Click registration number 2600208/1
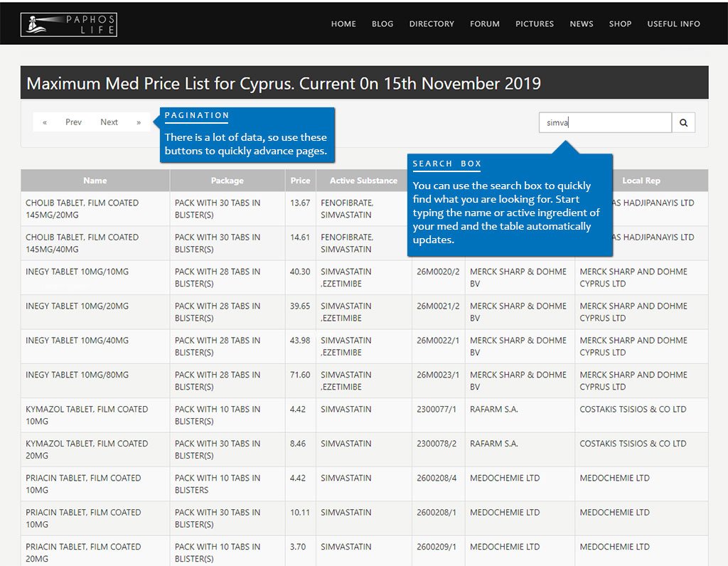 point(437,512)
